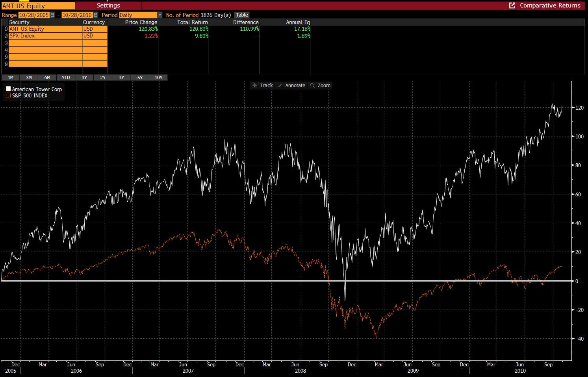Image resolution: width=588 pixels, height=377 pixels.
Task: Edit the SPX Index security field
Action: (x=45, y=36)
